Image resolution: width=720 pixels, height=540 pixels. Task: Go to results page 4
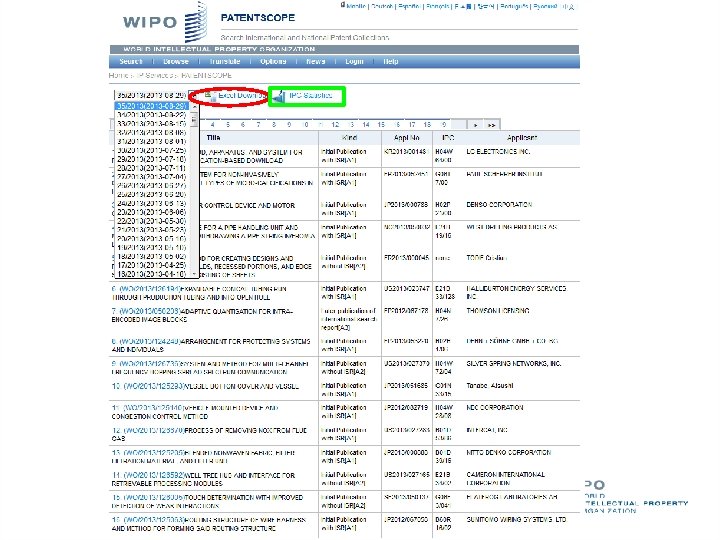pos(213,125)
